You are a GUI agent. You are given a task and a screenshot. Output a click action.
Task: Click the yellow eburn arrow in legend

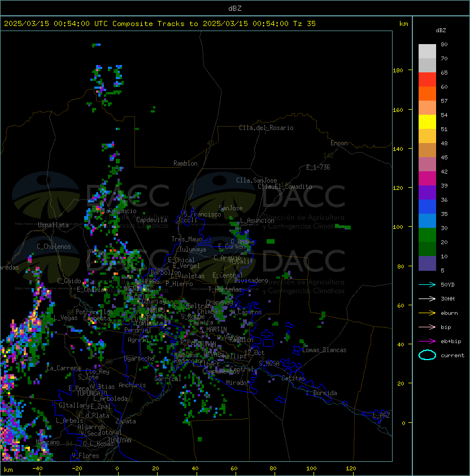pyautogui.click(x=427, y=313)
